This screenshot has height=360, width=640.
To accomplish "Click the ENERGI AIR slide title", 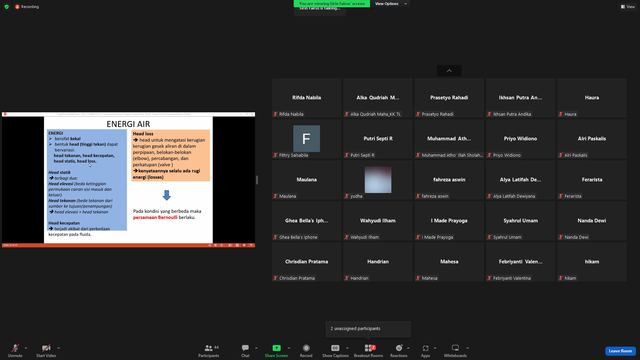I will pyautogui.click(x=128, y=124).
